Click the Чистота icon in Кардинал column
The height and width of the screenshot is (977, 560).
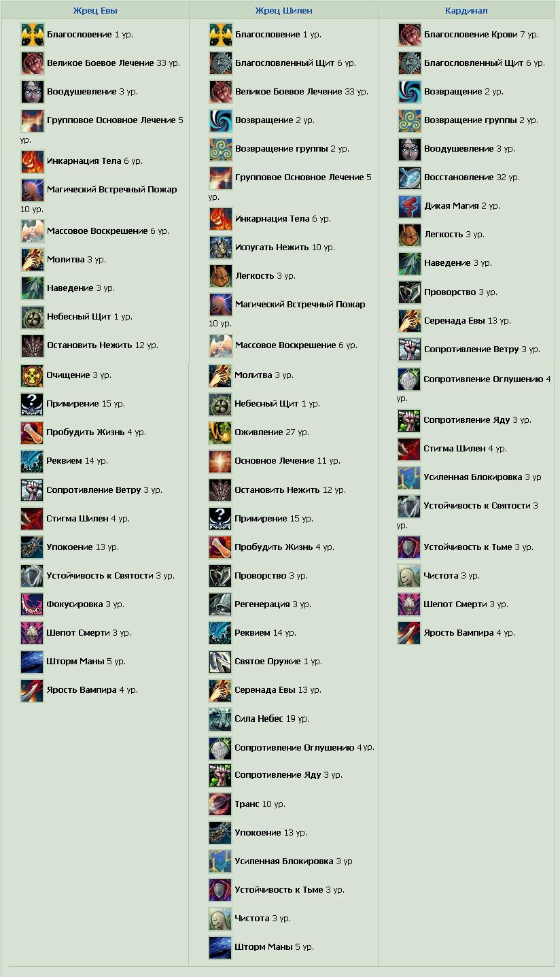pyautogui.click(x=409, y=576)
